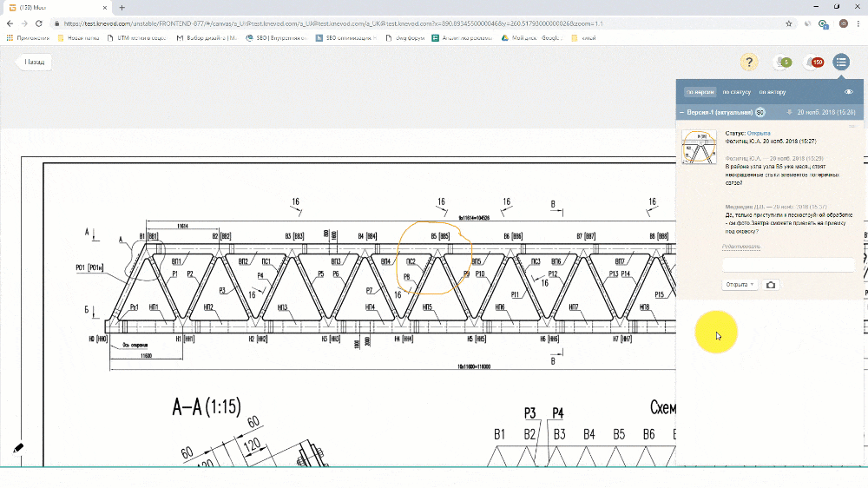Reload the page

pyautogui.click(x=39, y=23)
